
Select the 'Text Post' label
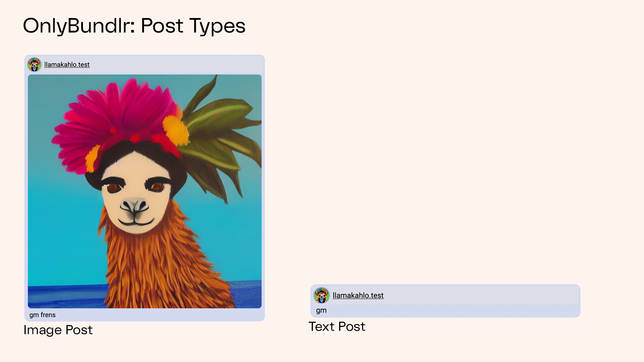tap(337, 327)
